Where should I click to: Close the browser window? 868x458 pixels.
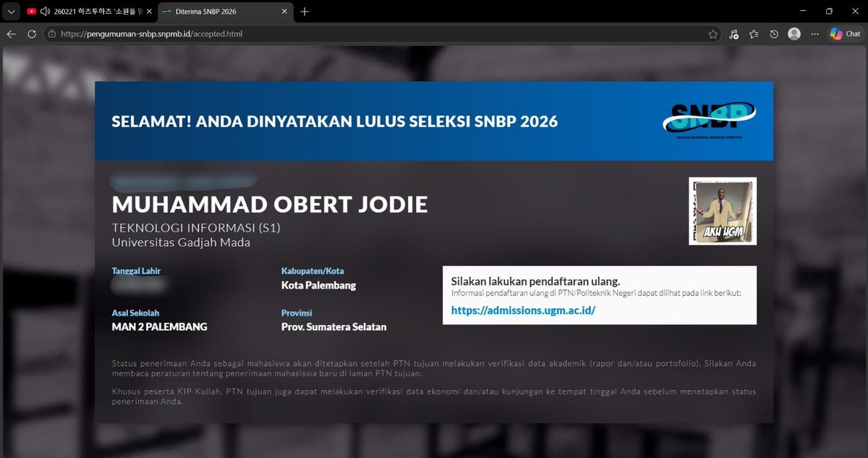[x=854, y=12]
